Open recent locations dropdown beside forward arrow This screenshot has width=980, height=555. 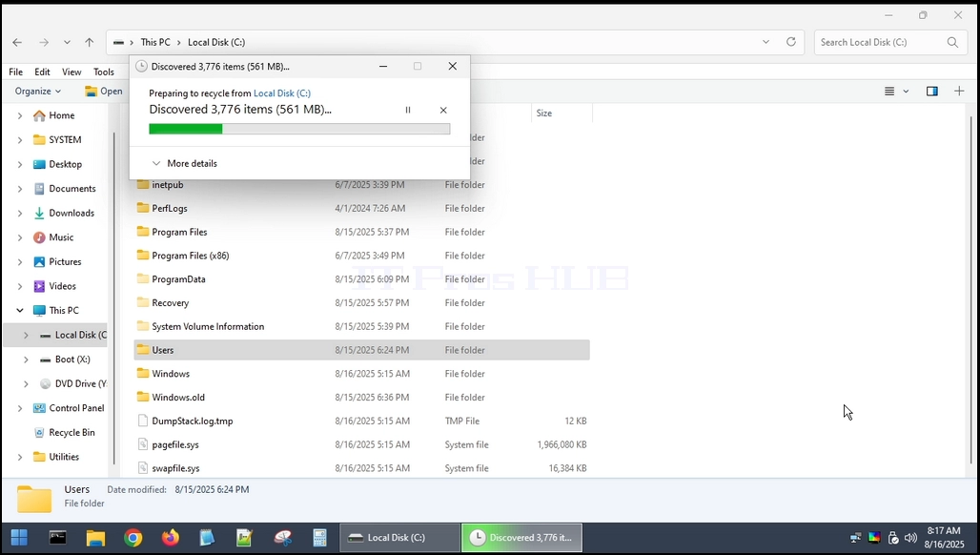tap(67, 43)
